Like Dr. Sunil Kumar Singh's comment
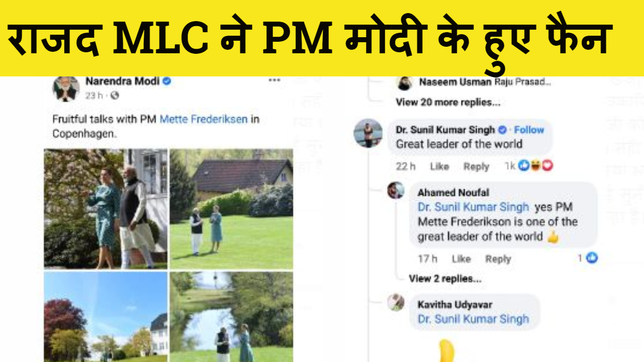The image size is (644, 362). coord(439,166)
